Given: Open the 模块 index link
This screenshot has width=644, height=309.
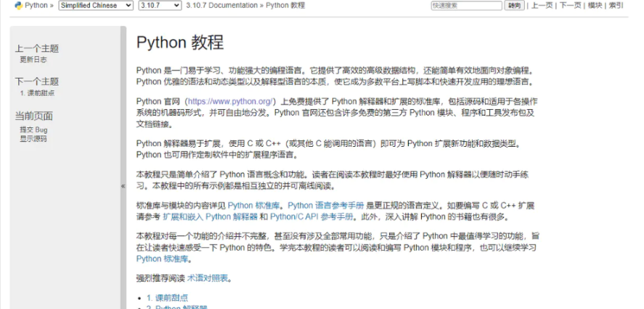Looking at the screenshot, I should point(595,5).
